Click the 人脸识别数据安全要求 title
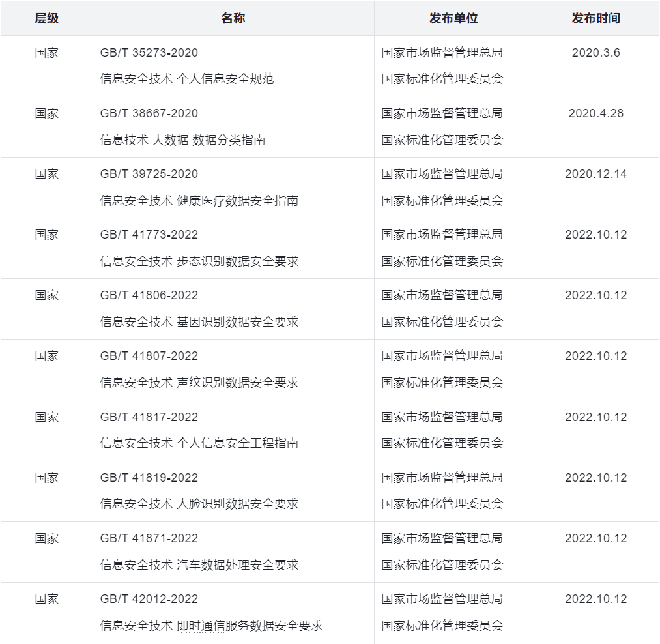Screen dimensions: 660x644 click(237, 504)
